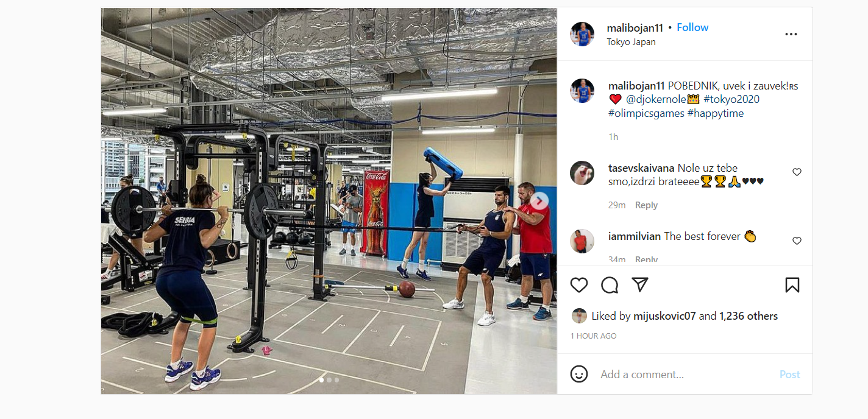868x419 pixels.
Task: Save post with bookmark icon
Action: [x=792, y=285]
